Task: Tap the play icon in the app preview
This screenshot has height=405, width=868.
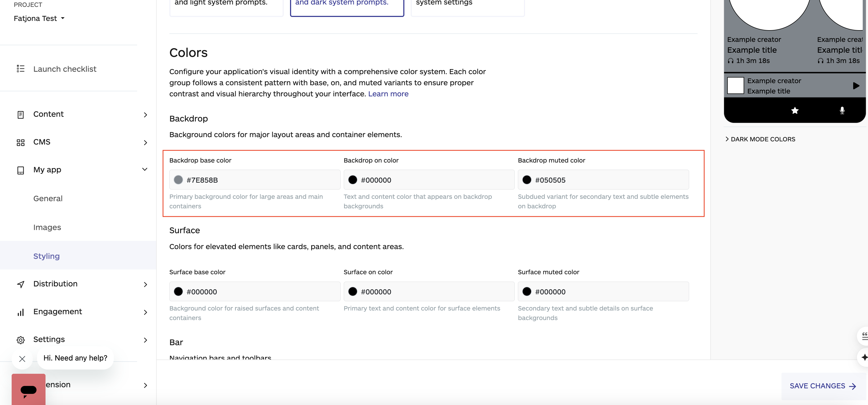Action: [856, 86]
